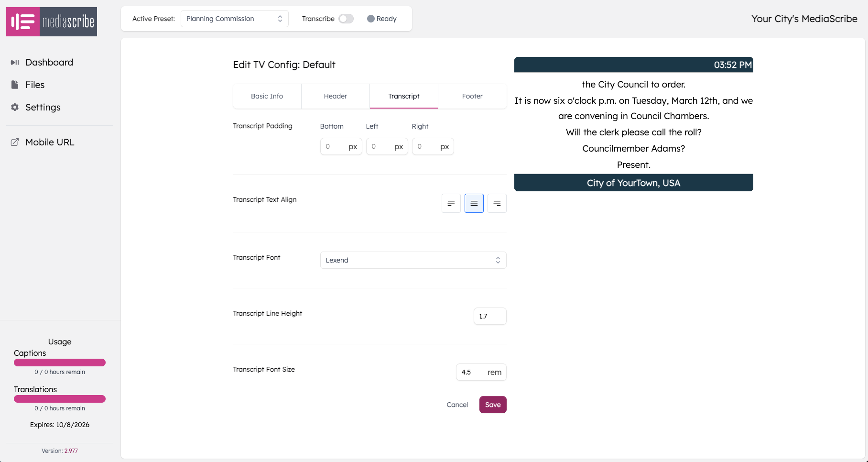This screenshot has width=868, height=462.
Task: Save the TV config changes
Action: click(x=493, y=404)
